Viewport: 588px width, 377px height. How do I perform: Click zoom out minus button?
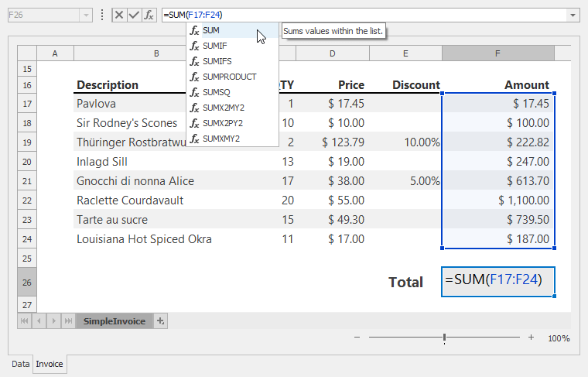tap(357, 338)
